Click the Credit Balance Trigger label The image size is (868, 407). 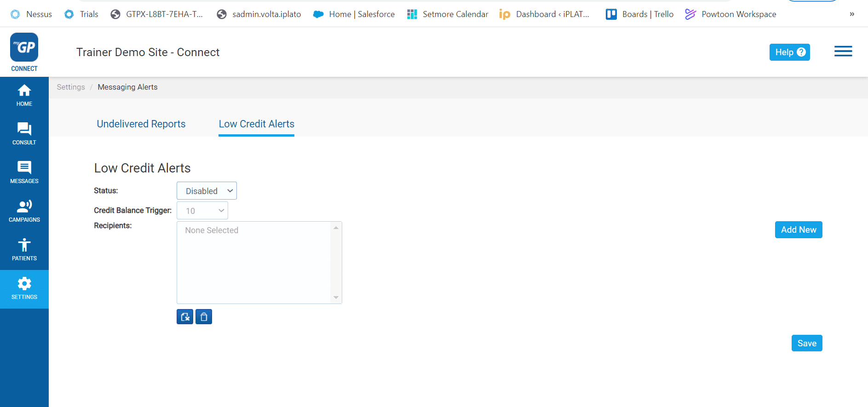click(x=132, y=211)
